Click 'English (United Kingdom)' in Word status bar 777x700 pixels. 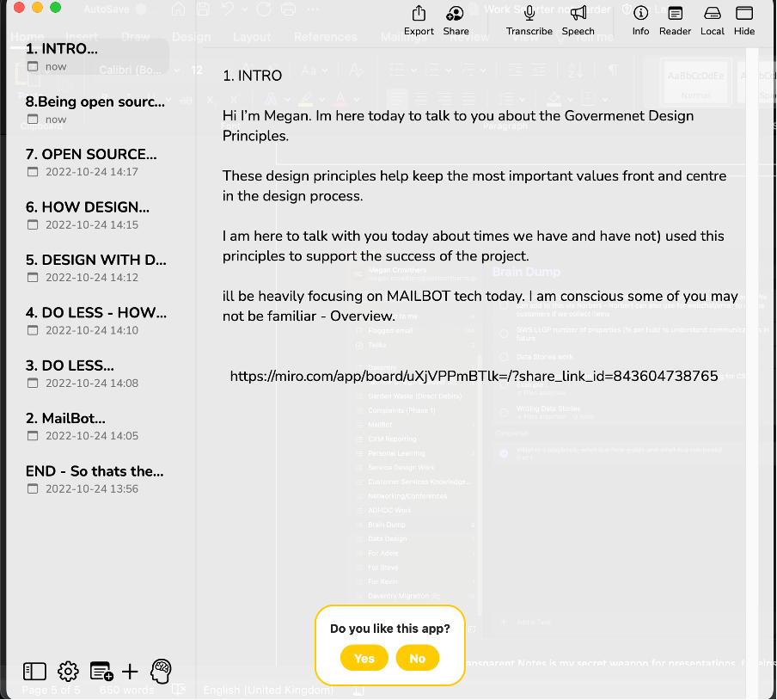point(268,690)
